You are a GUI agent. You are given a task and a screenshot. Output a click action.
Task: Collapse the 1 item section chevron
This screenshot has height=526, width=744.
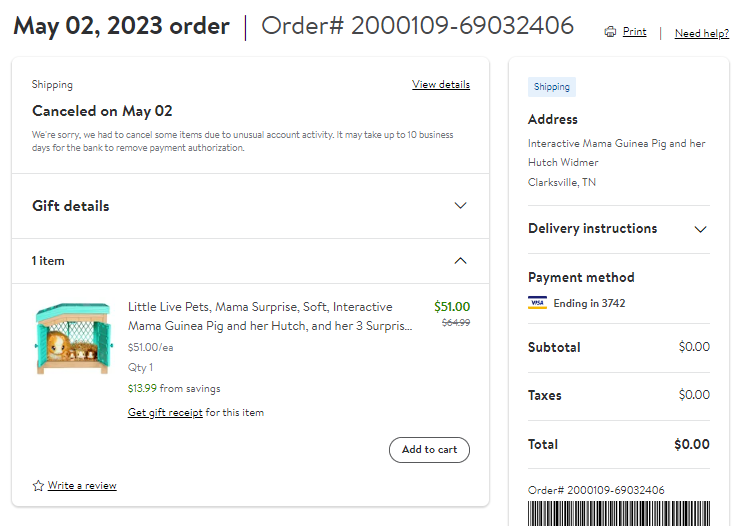click(460, 261)
